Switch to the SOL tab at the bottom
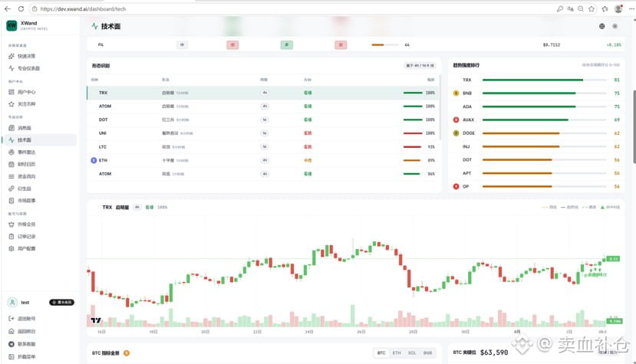 (x=412, y=353)
